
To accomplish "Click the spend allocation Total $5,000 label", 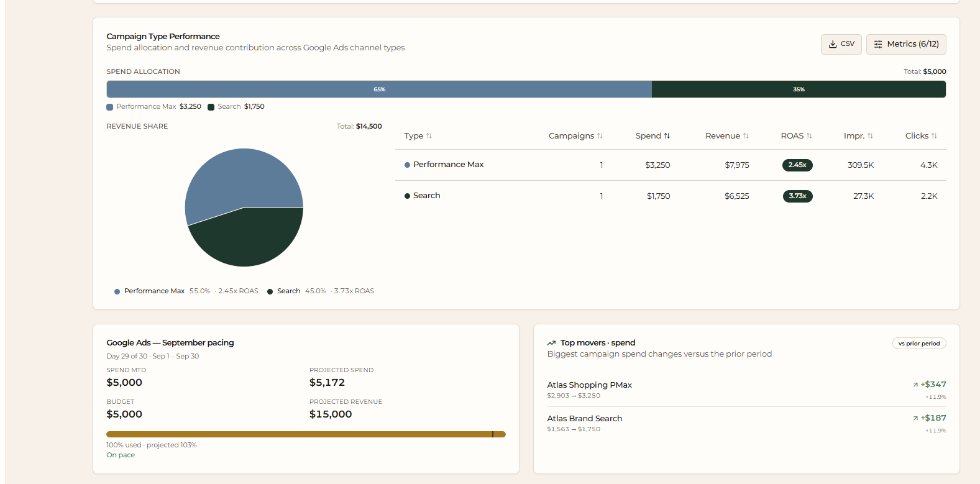I will coord(925,72).
